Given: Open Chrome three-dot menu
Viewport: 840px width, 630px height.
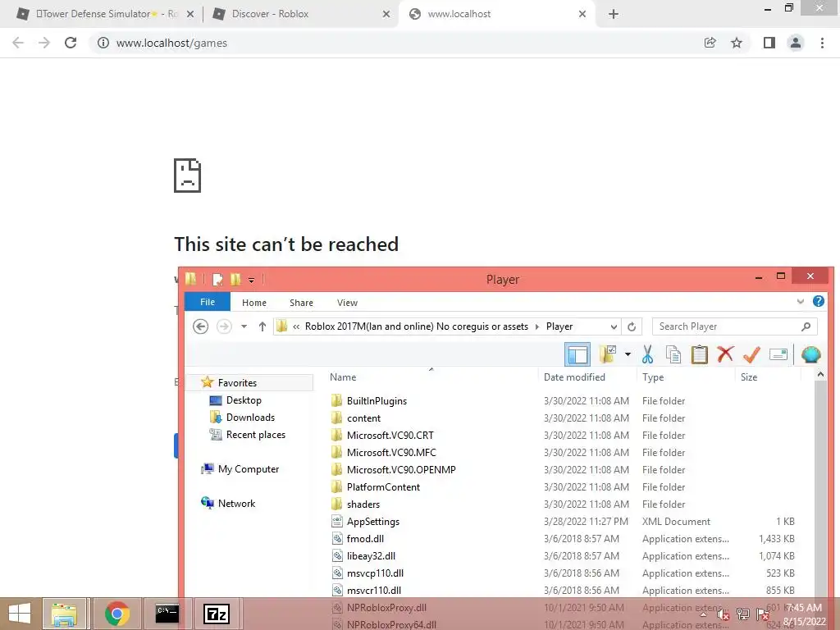Looking at the screenshot, I should tap(822, 43).
